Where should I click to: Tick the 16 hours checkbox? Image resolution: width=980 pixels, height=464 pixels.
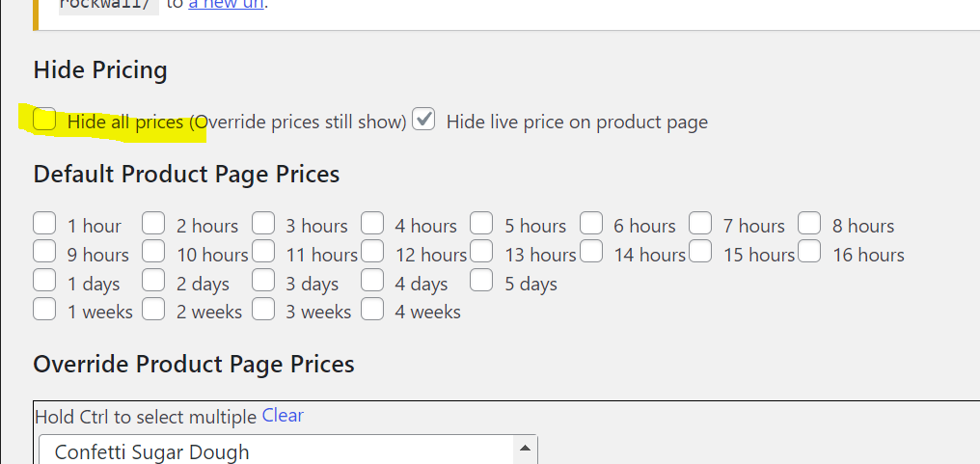tap(809, 253)
